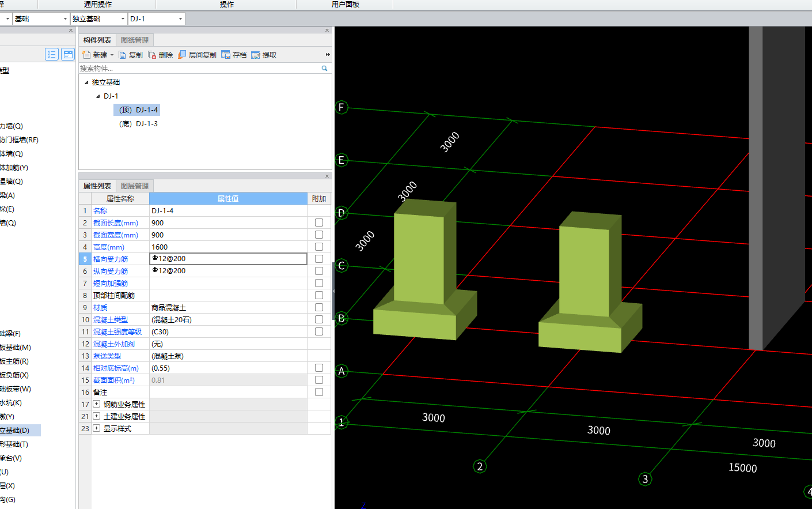Tick the 纵向受力筋 attach checkbox

point(319,271)
